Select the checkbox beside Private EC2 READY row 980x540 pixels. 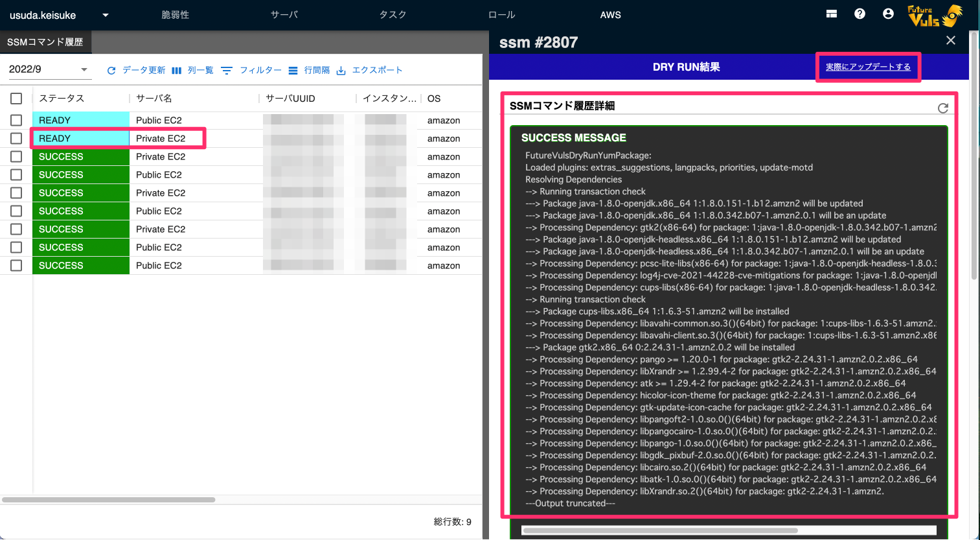[x=16, y=138]
